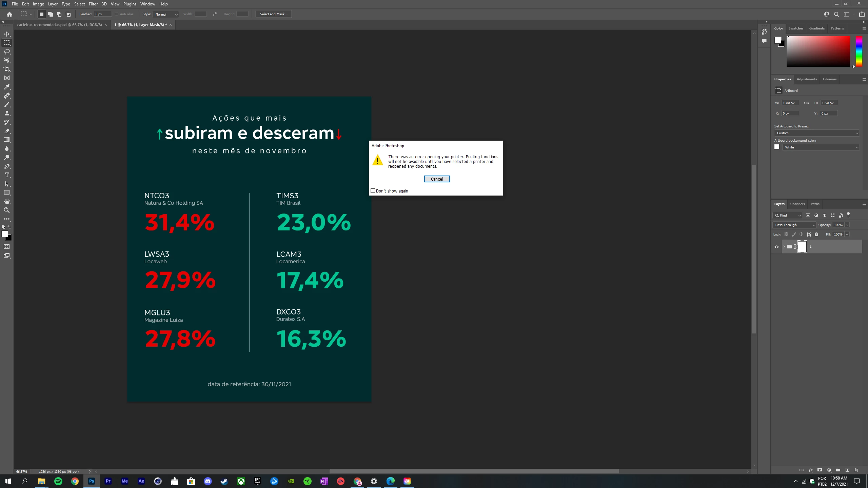
Task: Expand layer group 1 chevron
Action: [784, 247]
